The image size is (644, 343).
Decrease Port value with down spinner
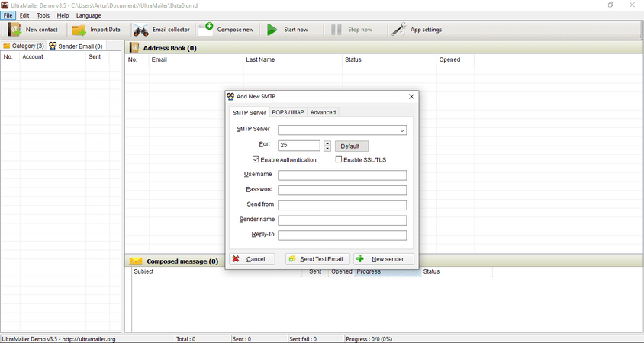point(327,148)
